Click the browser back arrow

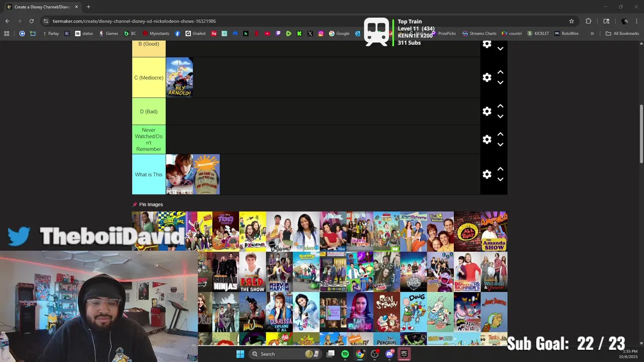(7, 21)
